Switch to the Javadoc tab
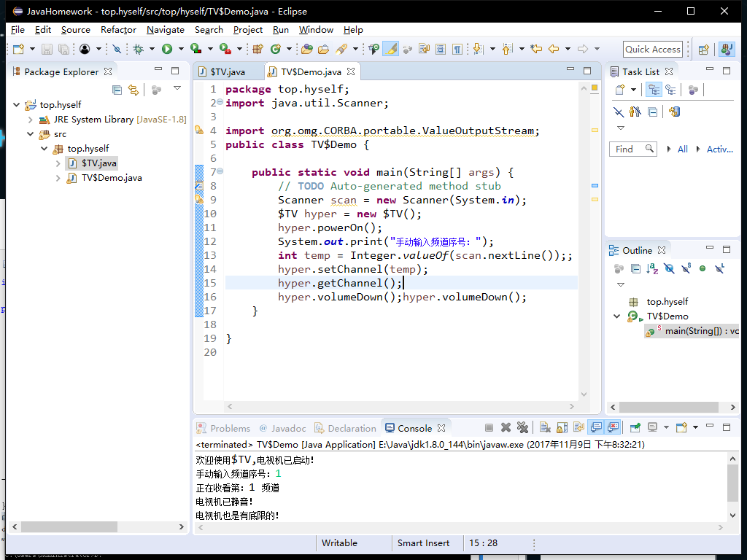Screen dimensions: 747x560 coord(282,428)
